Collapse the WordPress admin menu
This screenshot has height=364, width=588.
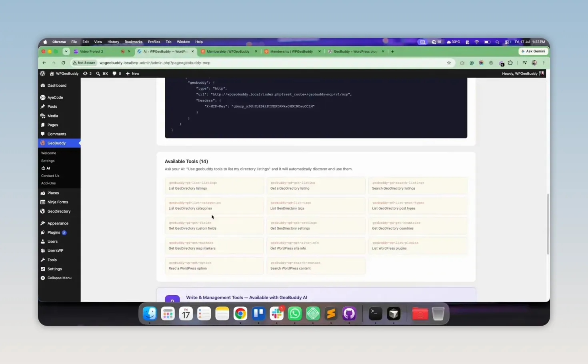point(59,278)
